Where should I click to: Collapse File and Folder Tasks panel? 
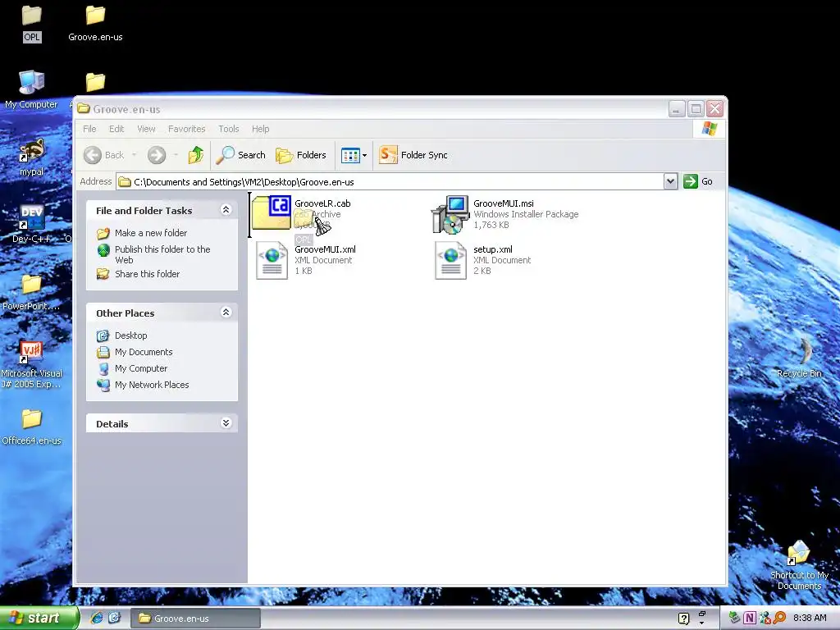(x=226, y=210)
